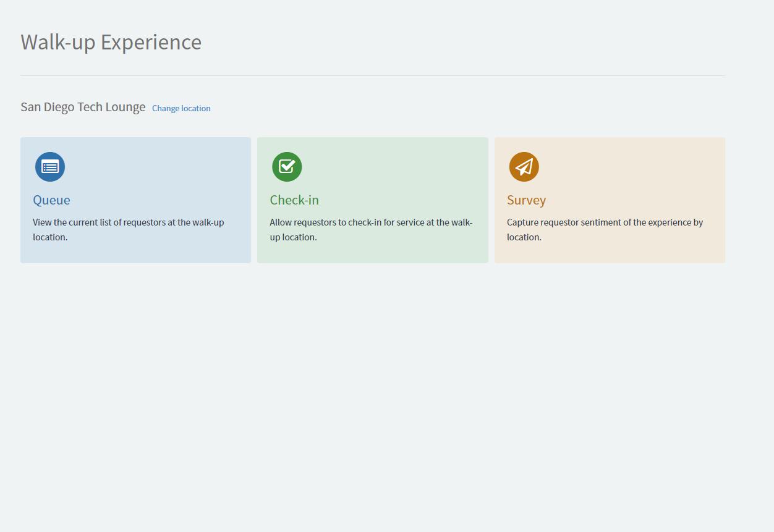Image resolution: width=774 pixels, height=532 pixels.
Task: Open the Survey card panel
Action: click(610, 200)
